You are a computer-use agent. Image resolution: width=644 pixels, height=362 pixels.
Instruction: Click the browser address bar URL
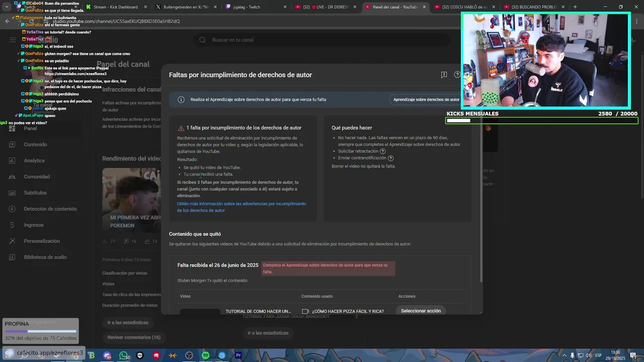(x=116, y=21)
